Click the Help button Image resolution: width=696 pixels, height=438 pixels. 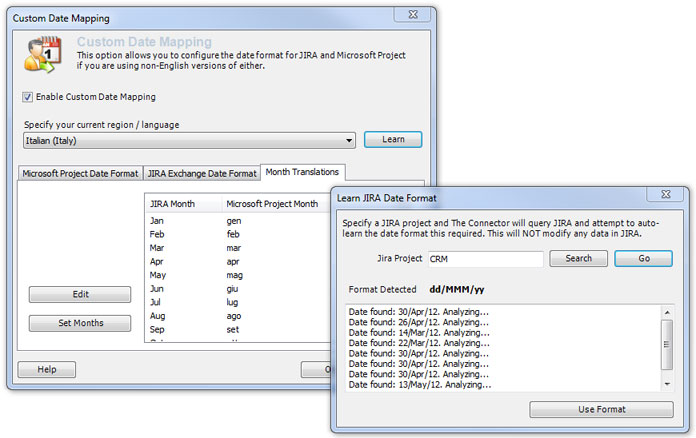47,369
